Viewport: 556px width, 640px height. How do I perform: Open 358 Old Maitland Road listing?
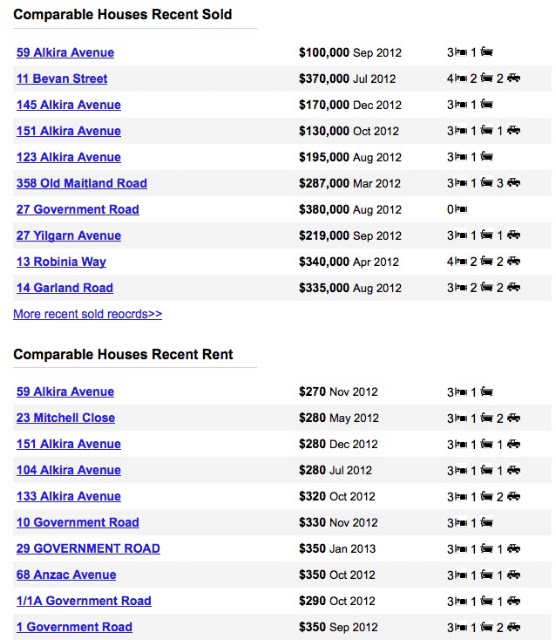tap(82, 183)
